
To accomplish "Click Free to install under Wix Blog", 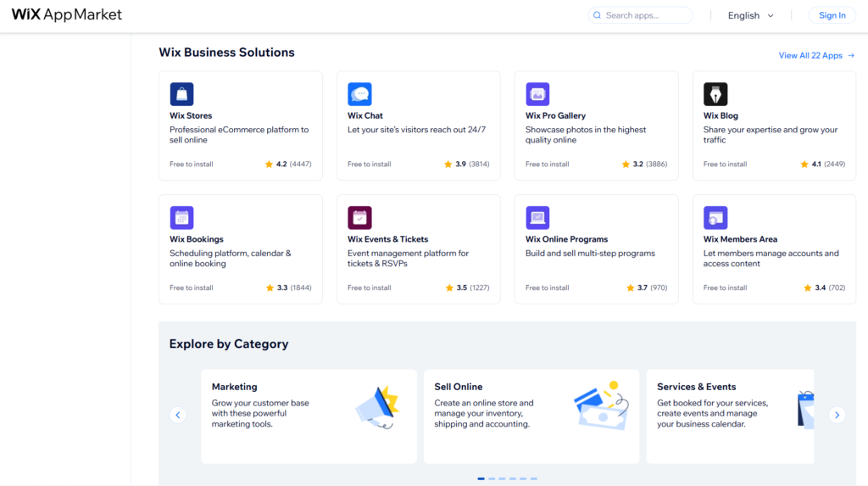I will coord(726,164).
